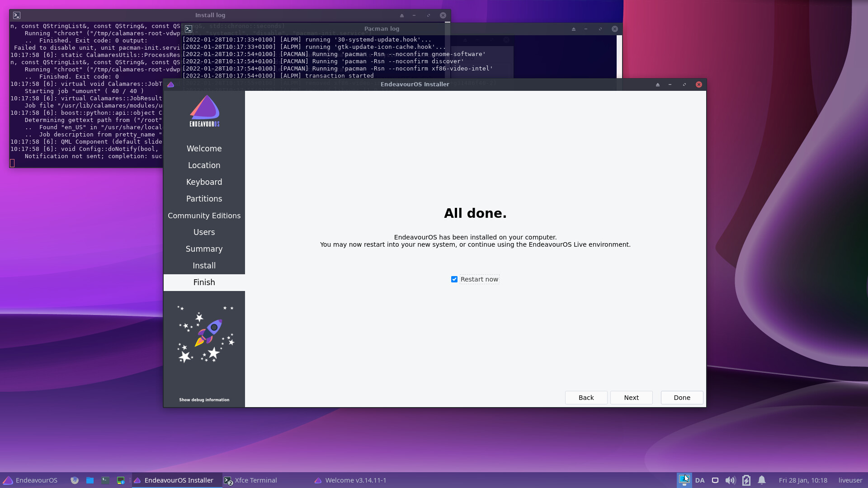
Task: Close the Install log terminal window
Action: (443, 15)
